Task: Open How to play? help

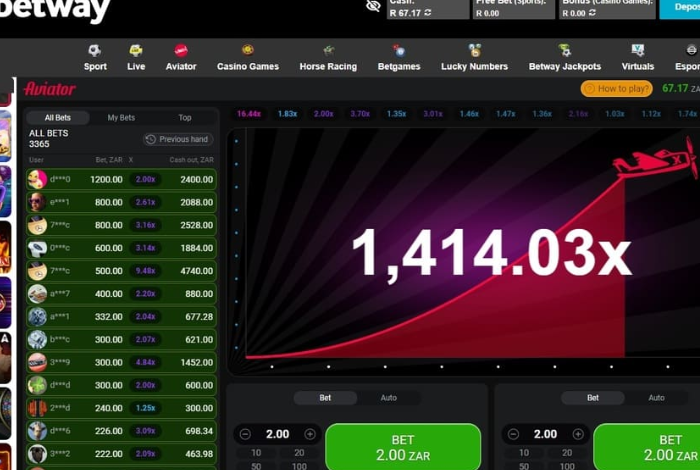Action: pos(617,89)
